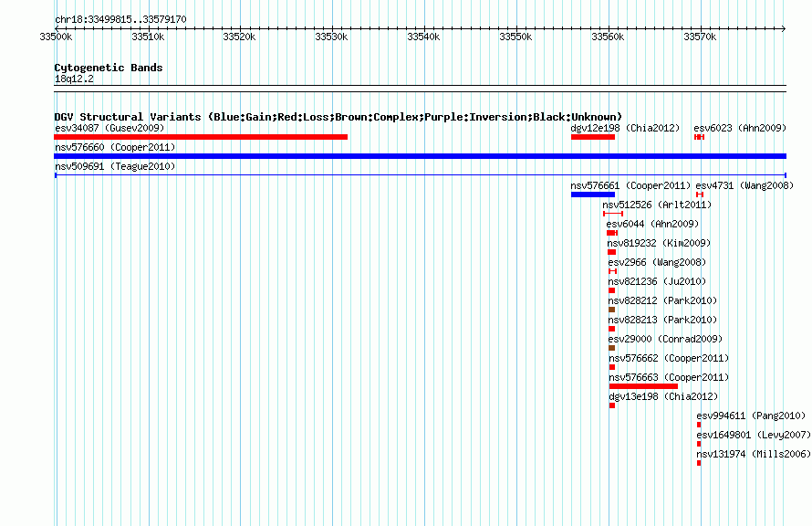Open the esv994611 (Pang2010) label
This screenshot has height=526, width=812.
751,416
